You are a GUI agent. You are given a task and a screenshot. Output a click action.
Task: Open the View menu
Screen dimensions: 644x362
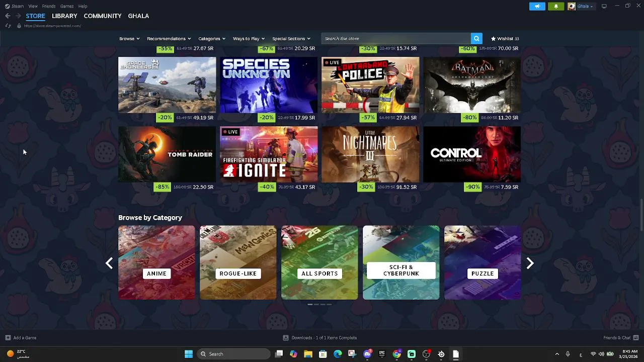(33, 6)
